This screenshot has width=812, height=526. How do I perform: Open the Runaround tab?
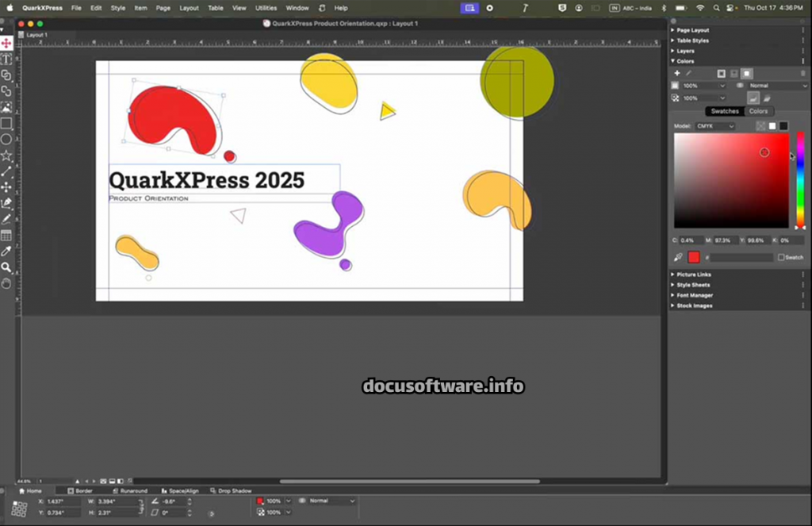click(x=133, y=491)
